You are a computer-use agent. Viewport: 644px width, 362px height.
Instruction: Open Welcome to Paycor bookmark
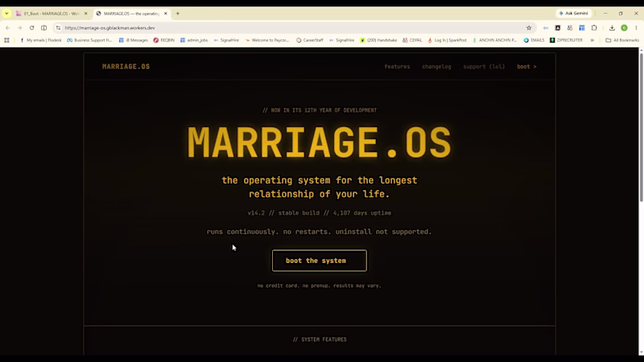tap(267, 40)
